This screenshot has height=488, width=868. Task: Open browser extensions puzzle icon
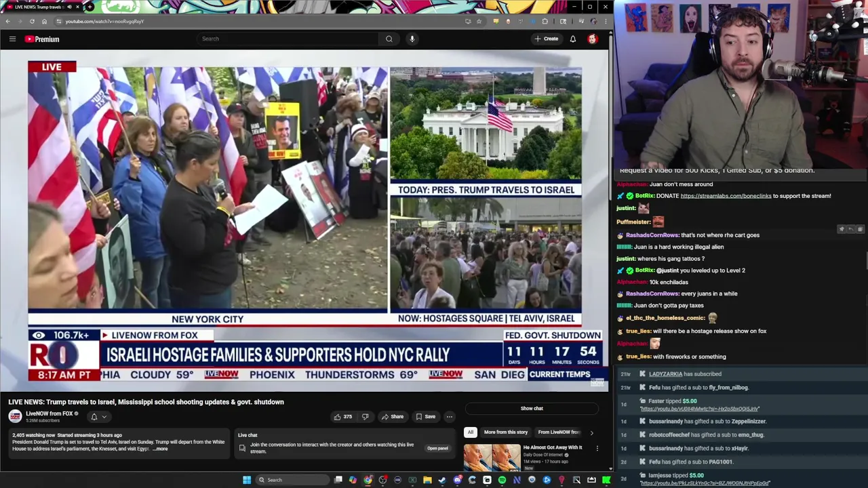545,21
